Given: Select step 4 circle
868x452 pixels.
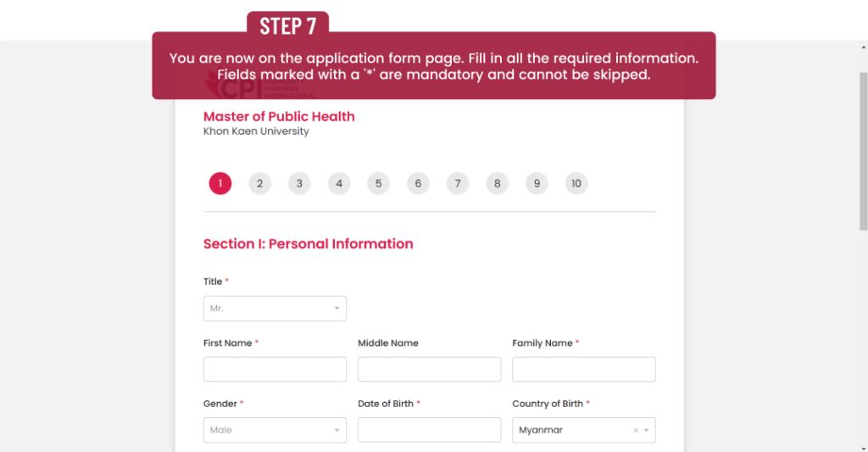Looking at the screenshot, I should (x=338, y=183).
